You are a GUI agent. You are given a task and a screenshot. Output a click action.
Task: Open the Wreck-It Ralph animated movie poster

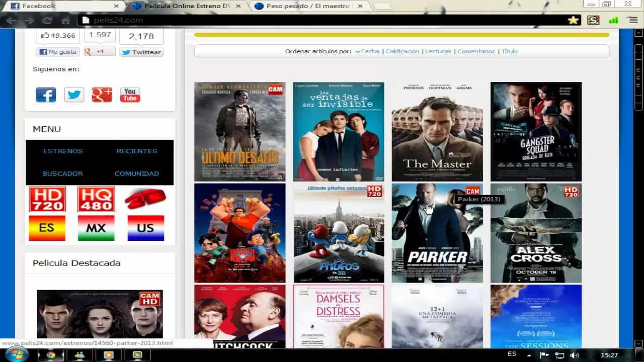tap(240, 233)
